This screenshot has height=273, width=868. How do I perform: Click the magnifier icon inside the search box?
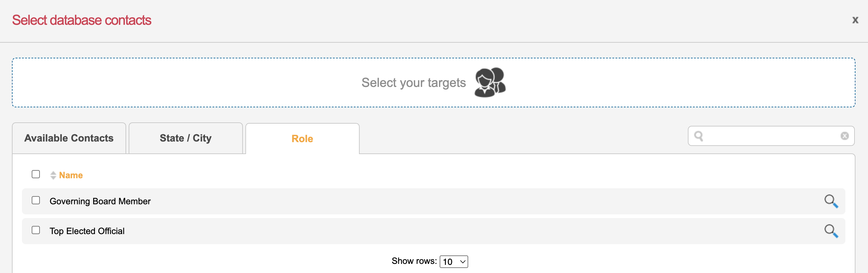coord(699,136)
